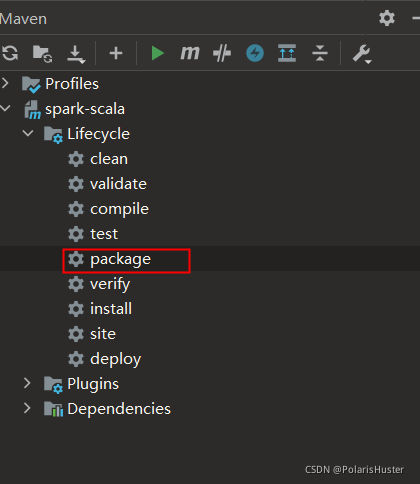Select the clean lifecycle goal
Viewport: 420px width, 484px height.
[109, 159]
